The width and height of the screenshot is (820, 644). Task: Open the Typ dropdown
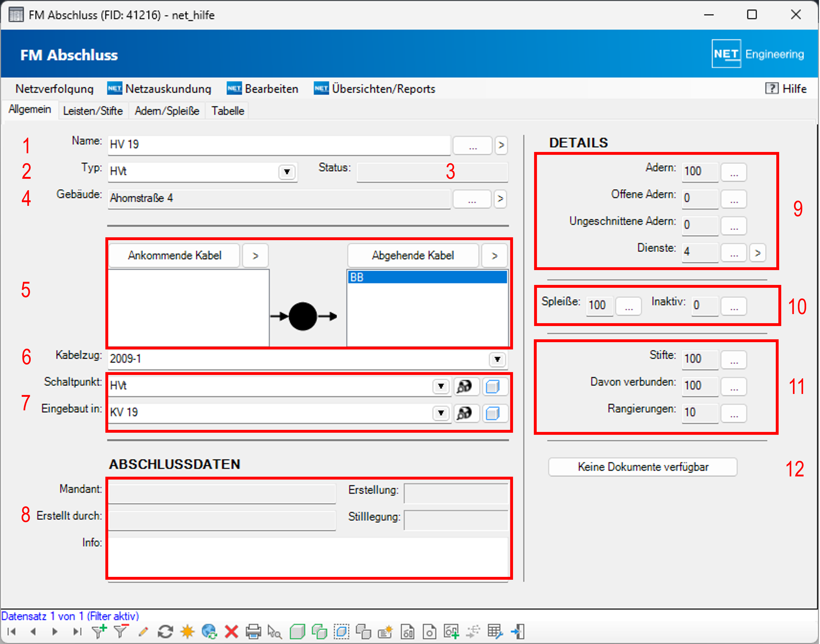click(x=287, y=172)
